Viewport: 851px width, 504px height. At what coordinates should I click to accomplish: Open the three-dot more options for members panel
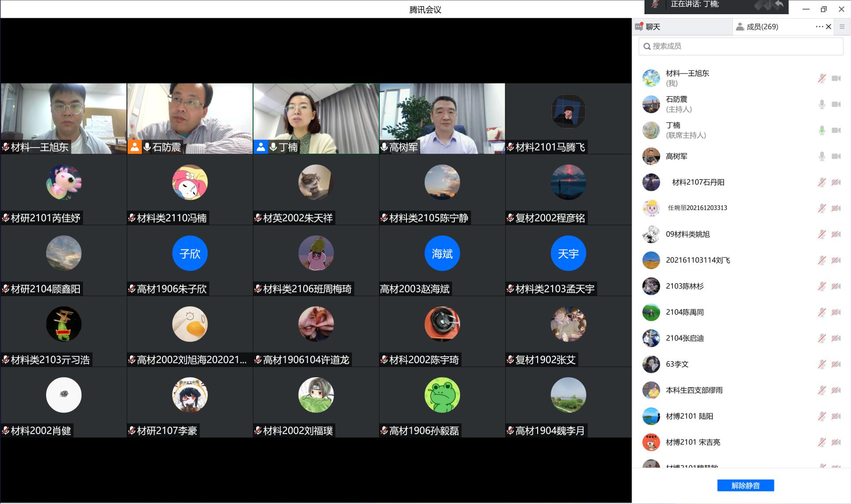click(x=819, y=27)
